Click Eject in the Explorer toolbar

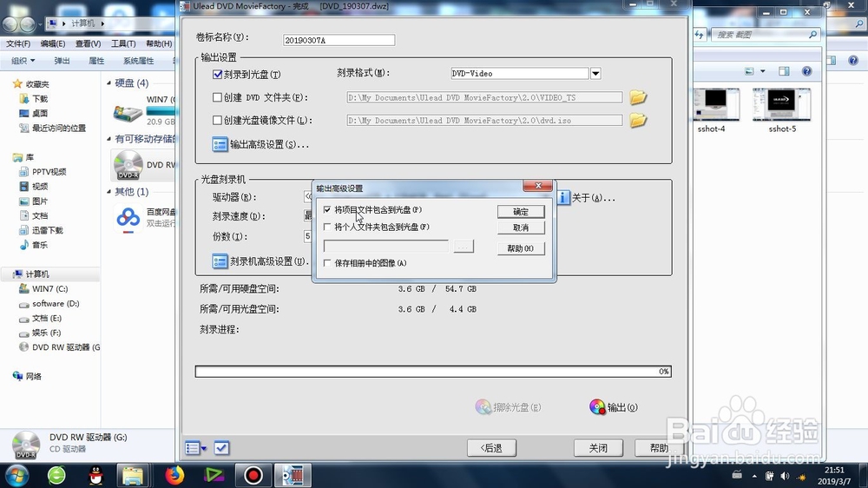click(x=62, y=61)
